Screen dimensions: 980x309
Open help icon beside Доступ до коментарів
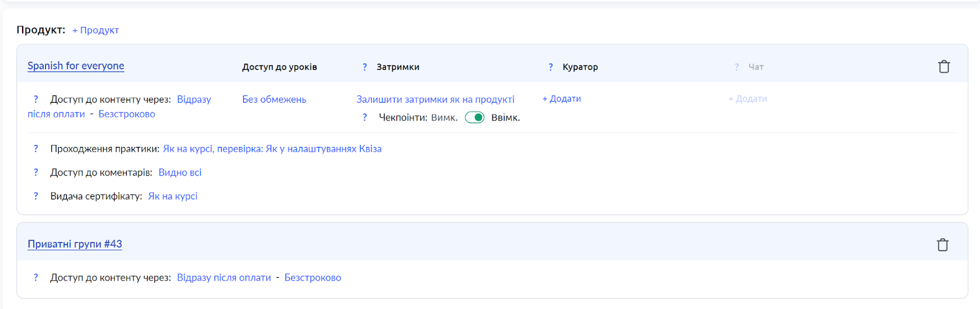coord(36,173)
